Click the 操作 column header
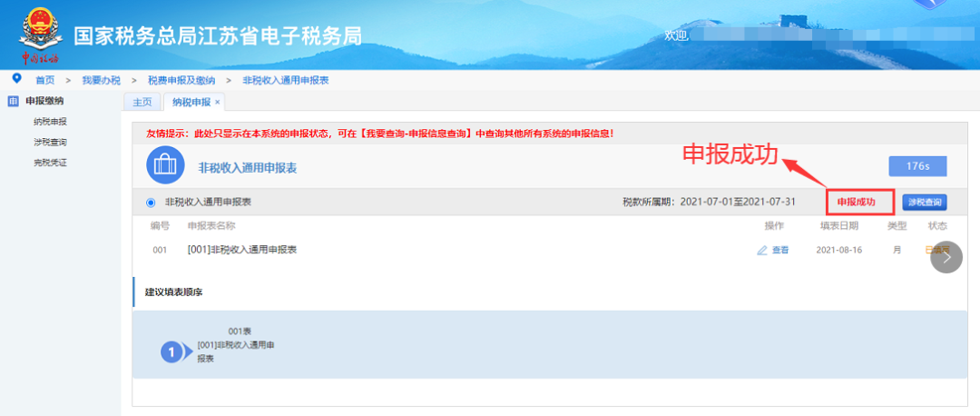 [774, 225]
